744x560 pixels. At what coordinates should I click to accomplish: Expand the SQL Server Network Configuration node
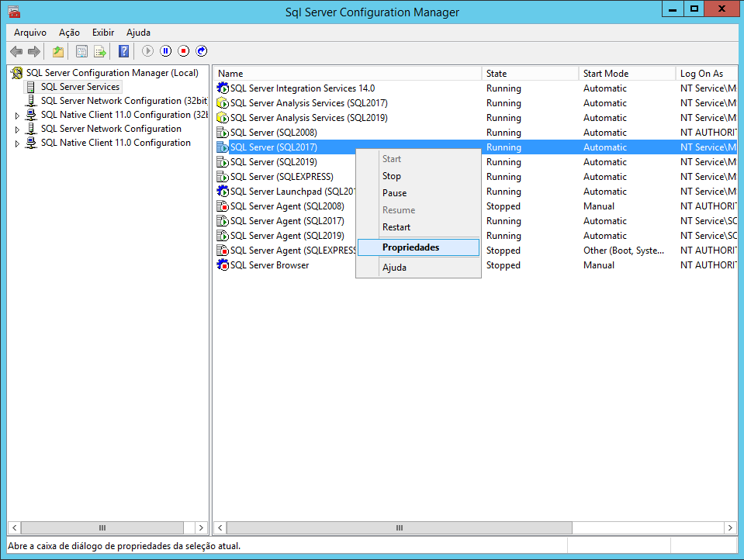(17, 129)
